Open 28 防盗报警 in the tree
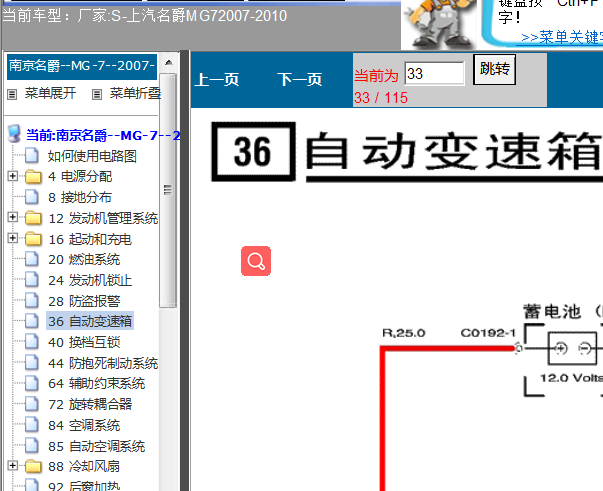Screen dimensions: 603x491 [84, 301]
